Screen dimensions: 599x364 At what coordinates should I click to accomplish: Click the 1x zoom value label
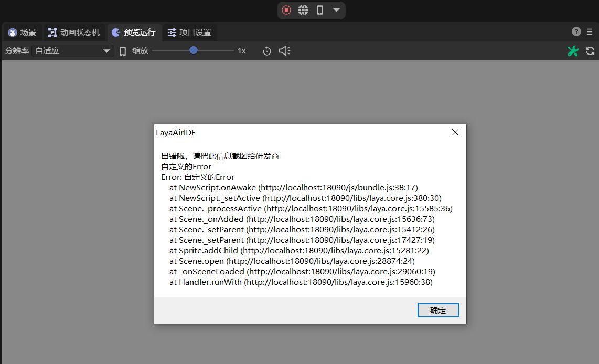click(242, 51)
